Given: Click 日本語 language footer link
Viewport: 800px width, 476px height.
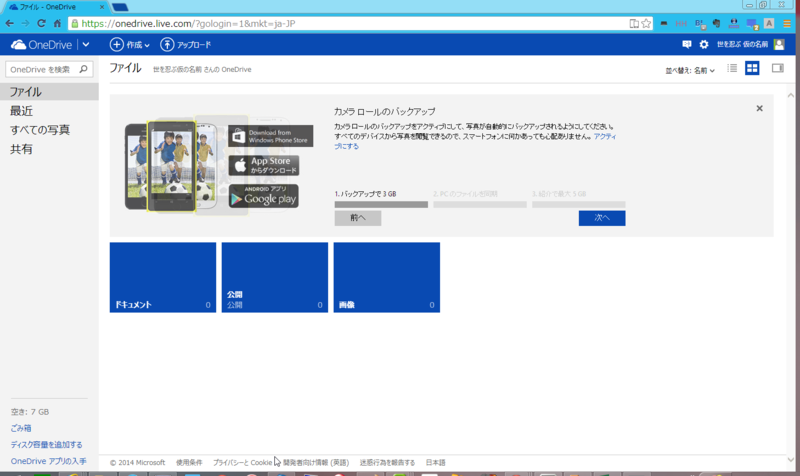Looking at the screenshot, I should pos(436,462).
